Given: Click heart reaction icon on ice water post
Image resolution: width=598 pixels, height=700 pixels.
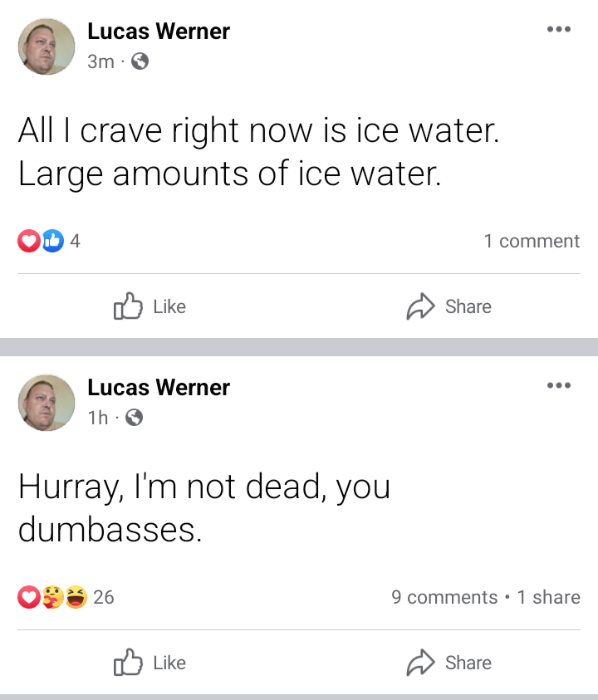Looking at the screenshot, I should [29, 241].
